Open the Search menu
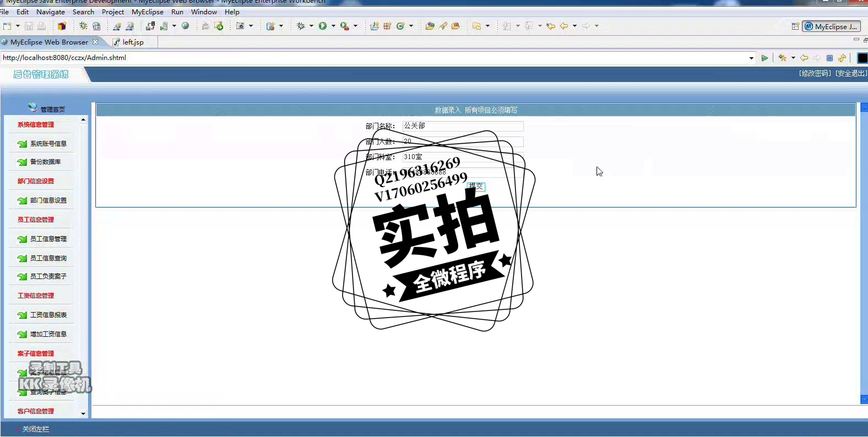This screenshot has height=437, width=868. click(83, 12)
